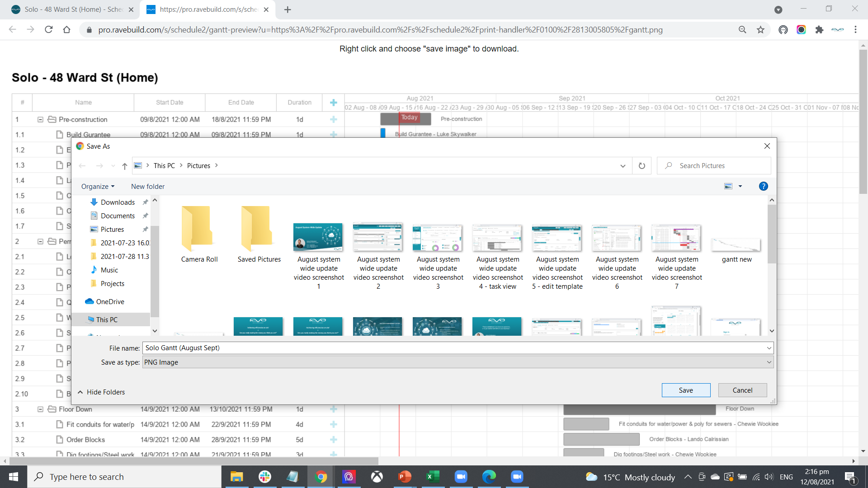This screenshot has width=868, height=488.
Task: Open PowerPoint from the taskbar
Action: point(405,477)
